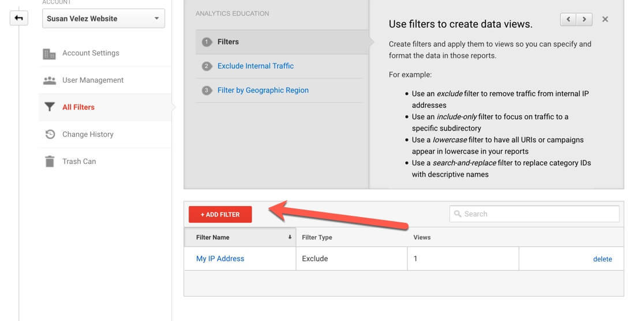Click the Trash Can icon

click(x=50, y=162)
